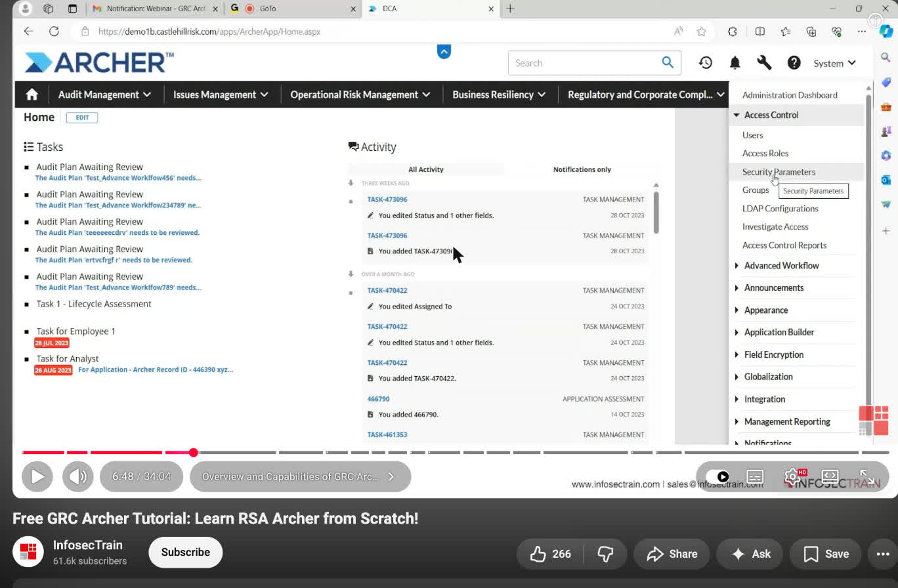Save the video to playlist
This screenshot has height=588, width=898.
pos(825,554)
